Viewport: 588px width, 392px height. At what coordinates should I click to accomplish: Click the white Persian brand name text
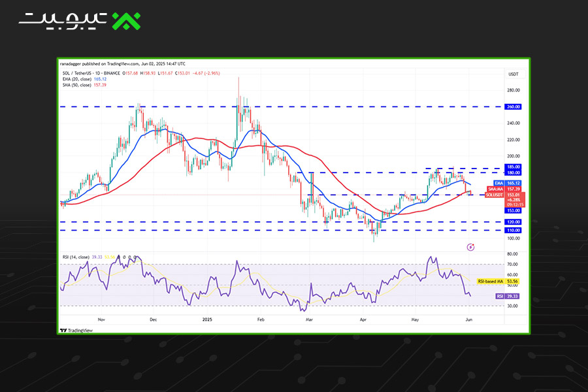tap(63, 20)
